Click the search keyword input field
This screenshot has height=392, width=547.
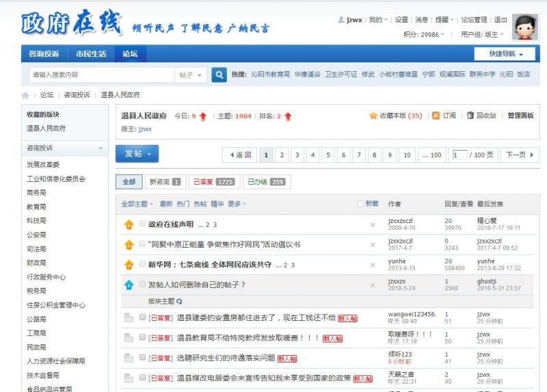101,75
